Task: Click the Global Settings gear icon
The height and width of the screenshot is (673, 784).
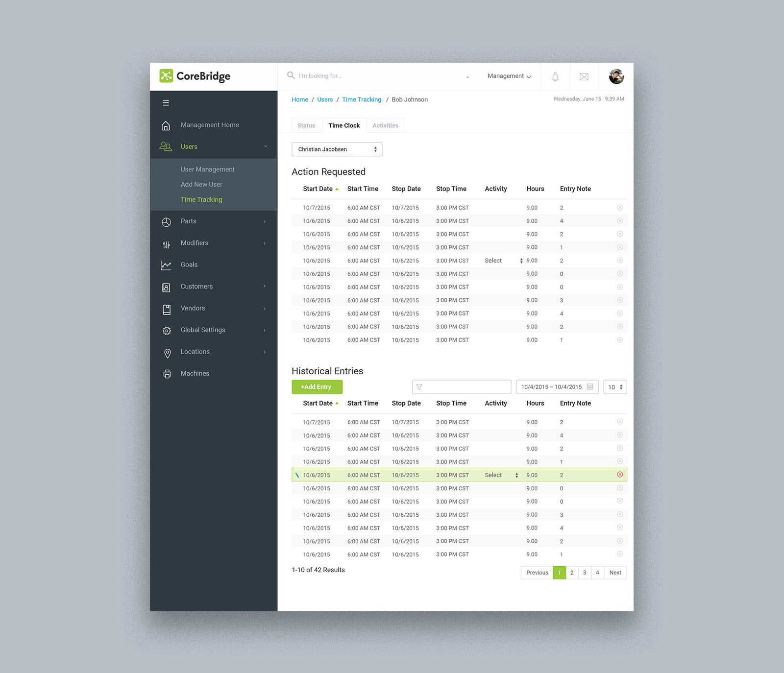Action: (167, 331)
